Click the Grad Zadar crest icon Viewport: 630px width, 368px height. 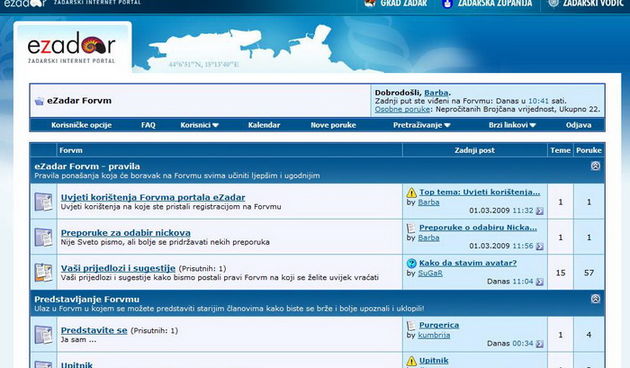[x=370, y=3]
